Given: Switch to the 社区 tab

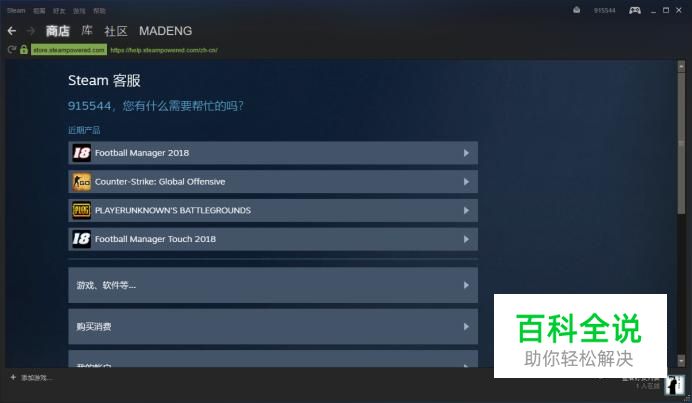Looking at the screenshot, I should pyautogui.click(x=116, y=31).
